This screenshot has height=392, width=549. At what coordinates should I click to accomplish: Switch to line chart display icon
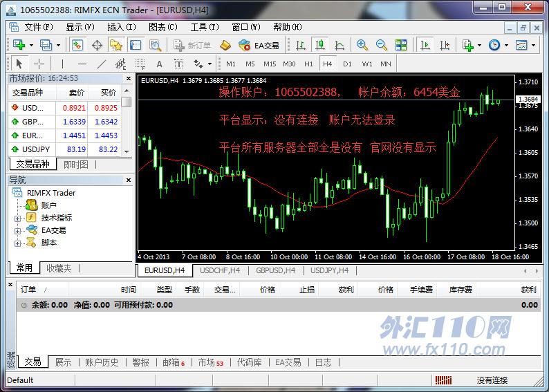[x=339, y=45]
